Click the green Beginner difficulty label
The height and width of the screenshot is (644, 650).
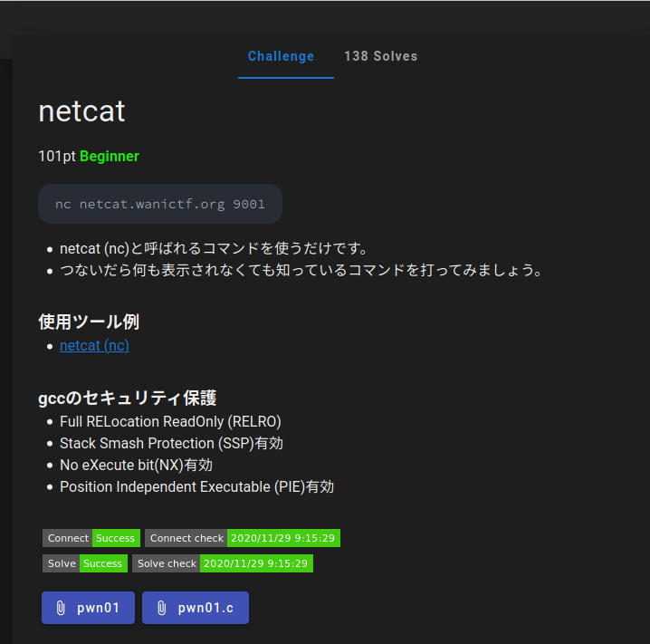tap(110, 157)
